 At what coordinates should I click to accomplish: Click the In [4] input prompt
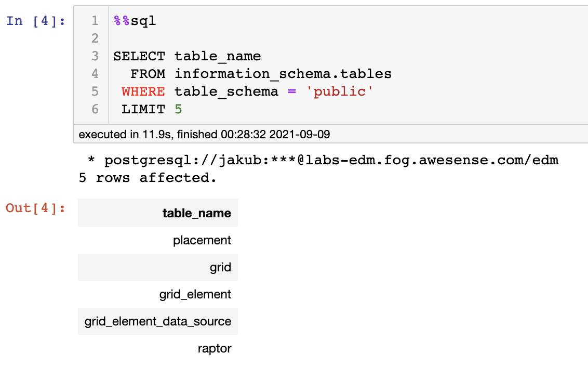pos(36,21)
